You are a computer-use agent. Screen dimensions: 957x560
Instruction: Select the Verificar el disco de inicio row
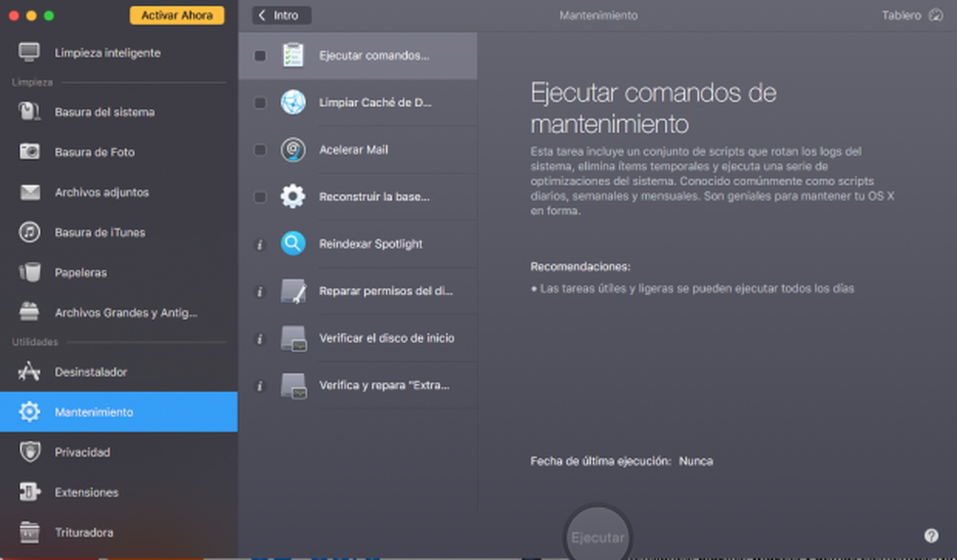click(x=357, y=338)
